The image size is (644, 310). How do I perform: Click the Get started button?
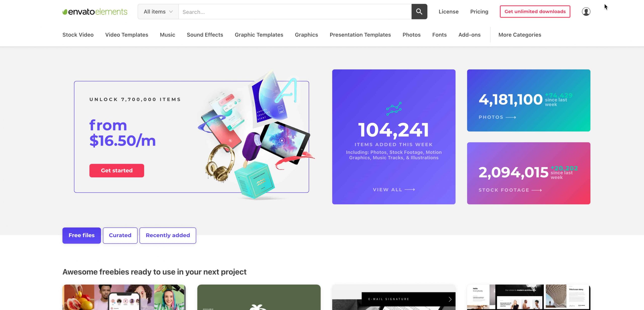(x=116, y=171)
